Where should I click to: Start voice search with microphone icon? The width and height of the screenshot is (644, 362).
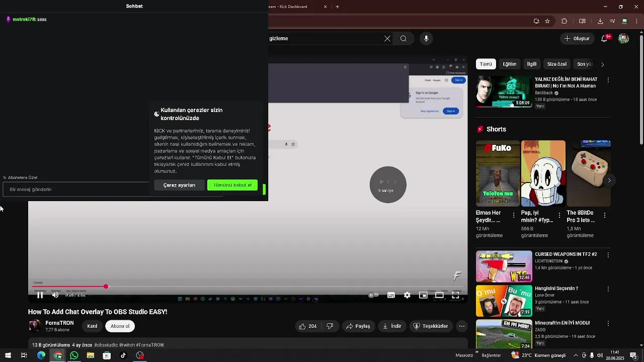click(x=426, y=39)
